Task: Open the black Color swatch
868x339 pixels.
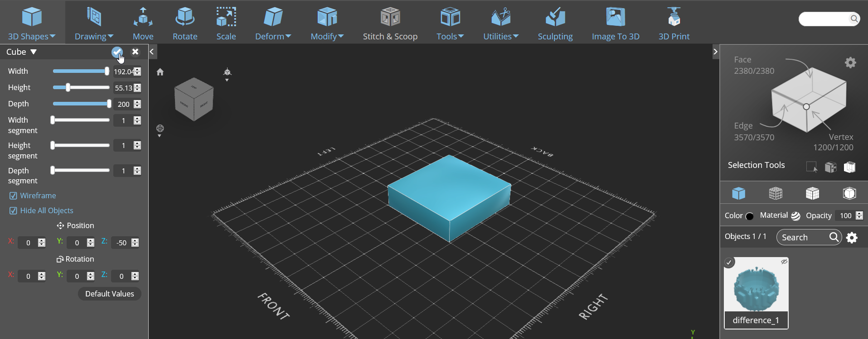Action: [x=749, y=216]
